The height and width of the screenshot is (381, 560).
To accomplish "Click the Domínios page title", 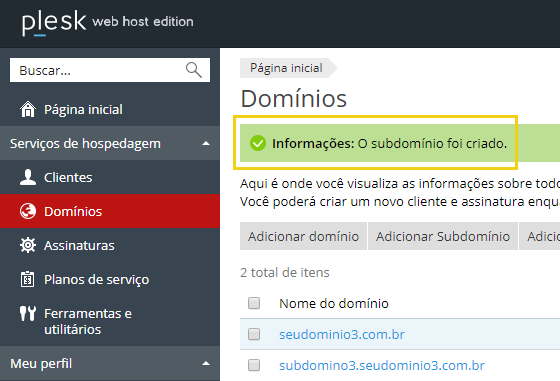I will (x=294, y=99).
